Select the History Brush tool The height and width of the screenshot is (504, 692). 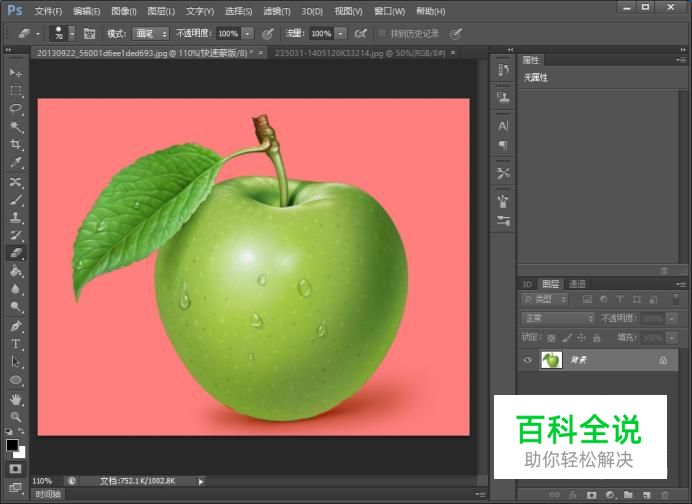16,235
